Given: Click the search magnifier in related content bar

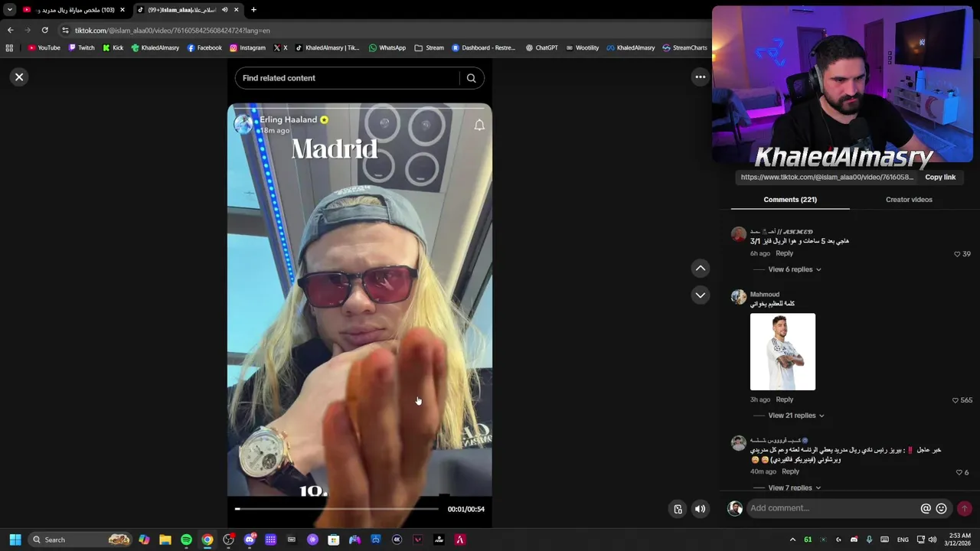Looking at the screenshot, I should click(472, 78).
